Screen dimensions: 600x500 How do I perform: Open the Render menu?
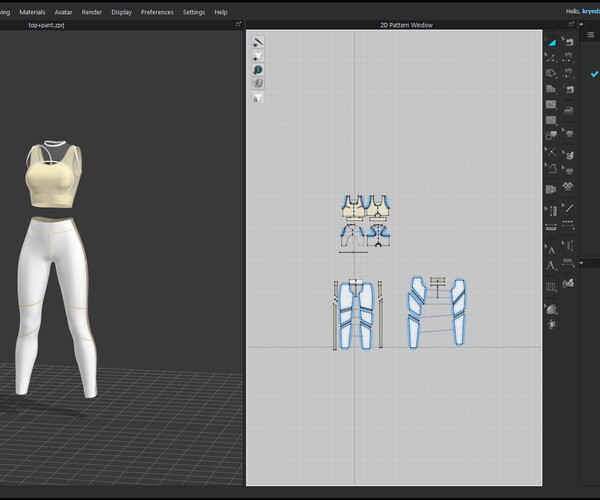(x=91, y=12)
